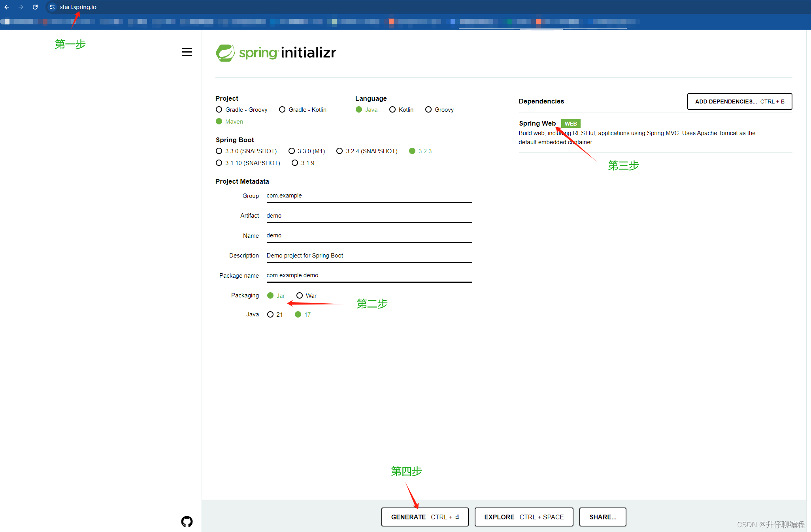Click the ADD DEPENDENCIES button
The height and width of the screenshot is (532, 811).
739,102
